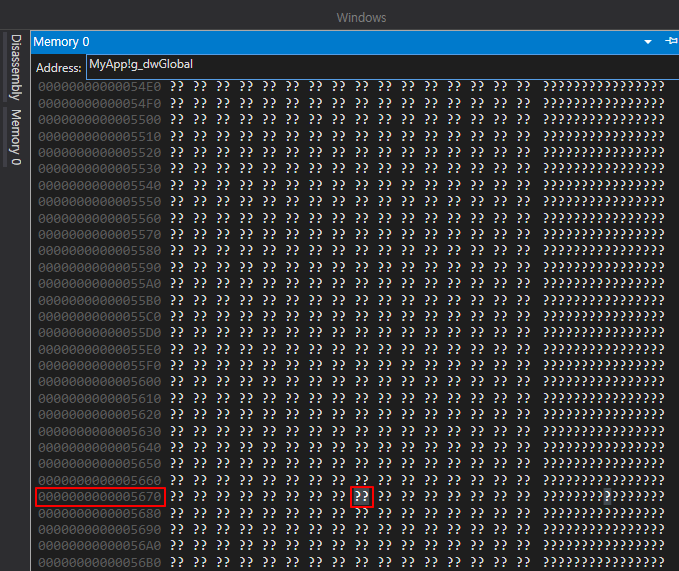679x571 pixels.
Task: Click the last byte of row 00000000000056B0
Action: 523,562
